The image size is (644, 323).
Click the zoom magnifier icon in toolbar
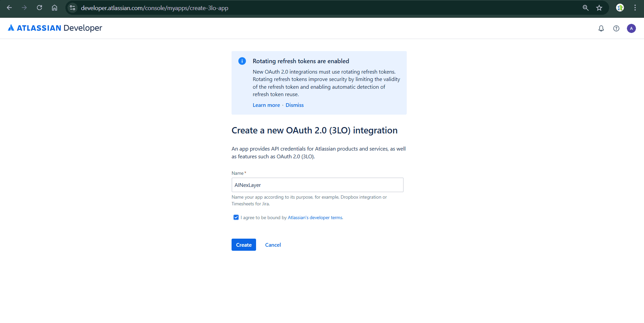coord(585,8)
